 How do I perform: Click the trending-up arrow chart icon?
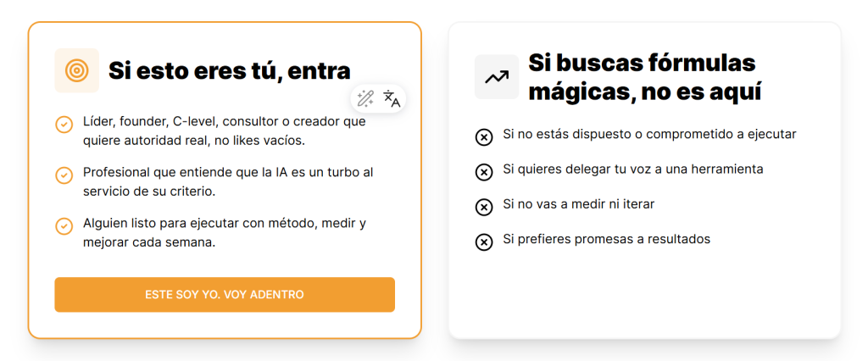(x=496, y=77)
